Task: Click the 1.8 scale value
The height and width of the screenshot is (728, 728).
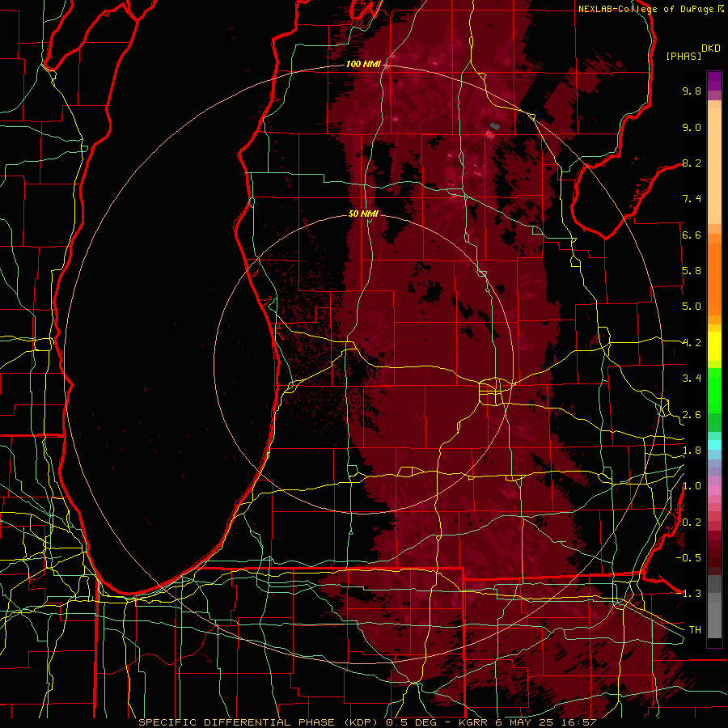Action: (692, 451)
